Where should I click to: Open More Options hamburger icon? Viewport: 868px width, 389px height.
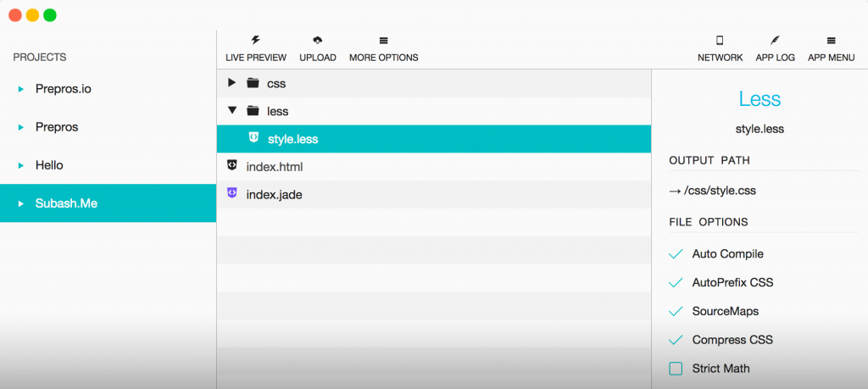(384, 41)
